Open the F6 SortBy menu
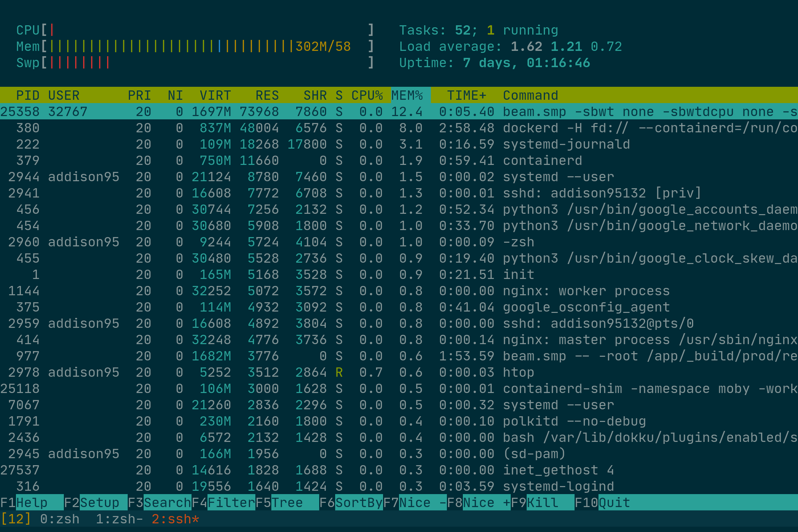 351,502
